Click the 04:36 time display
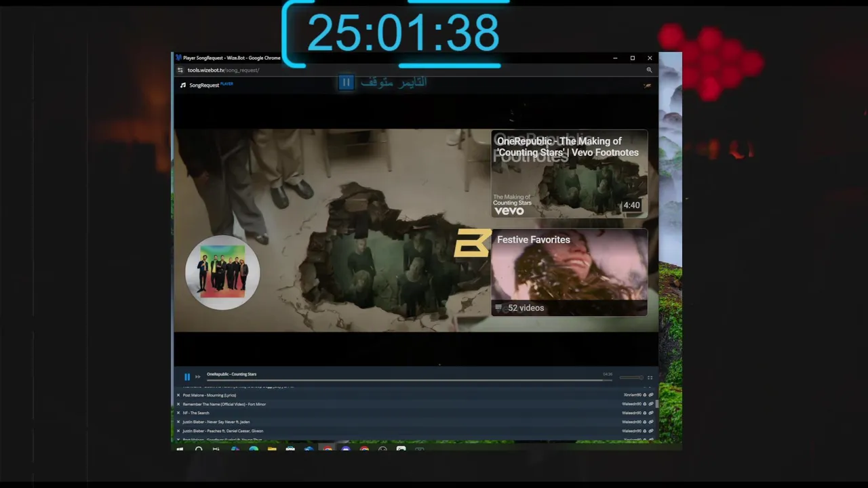 click(608, 374)
